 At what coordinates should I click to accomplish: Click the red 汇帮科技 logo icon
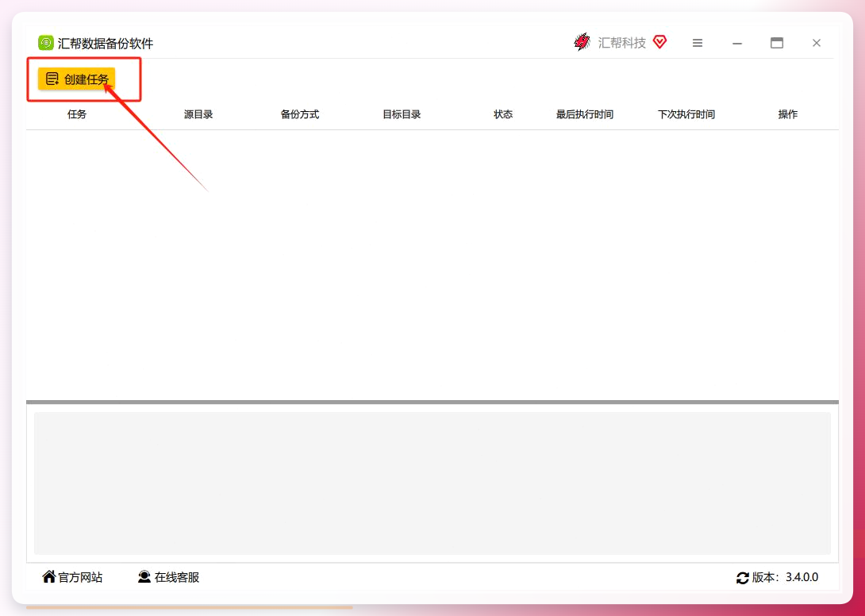(582, 43)
